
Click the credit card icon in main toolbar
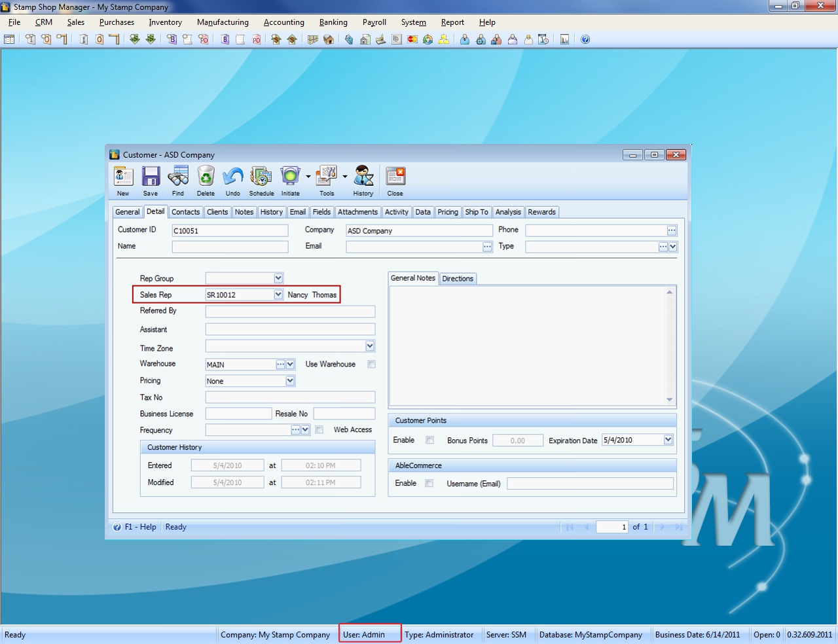click(412, 39)
